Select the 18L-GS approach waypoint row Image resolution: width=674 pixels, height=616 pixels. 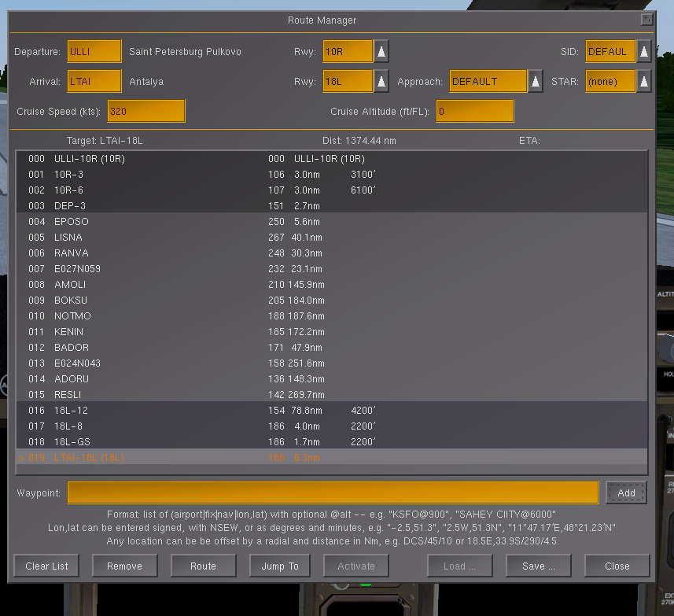tap(71, 442)
